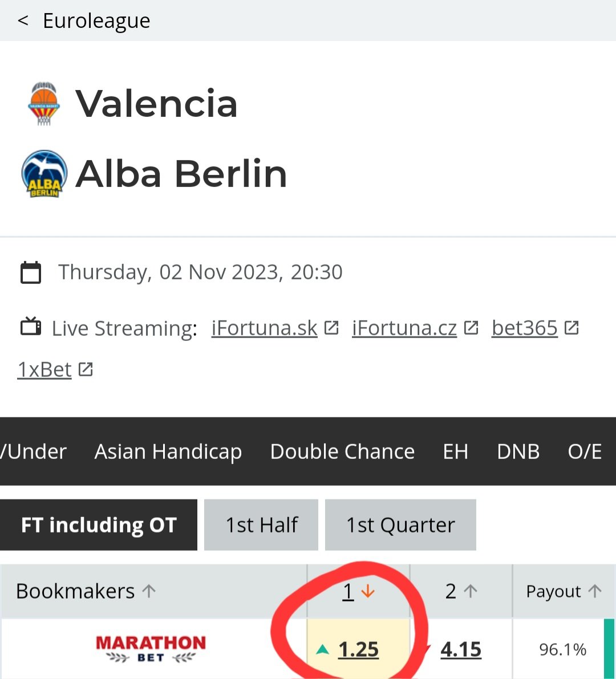Click external link icon after iFortuna.sk
The height and width of the screenshot is (679, 616).
pos(331,328)
